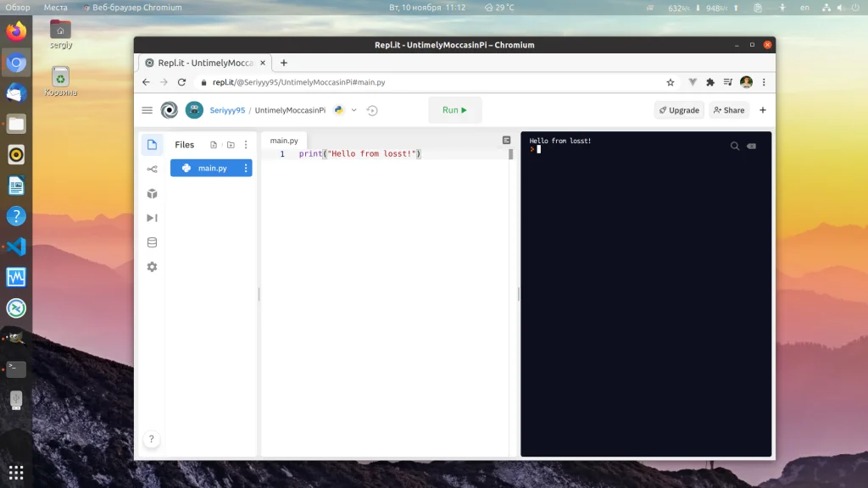Viewport: 868px width, 488px height.
Task: Open the Обзор activities menu
Action: (x=18, y=8)
